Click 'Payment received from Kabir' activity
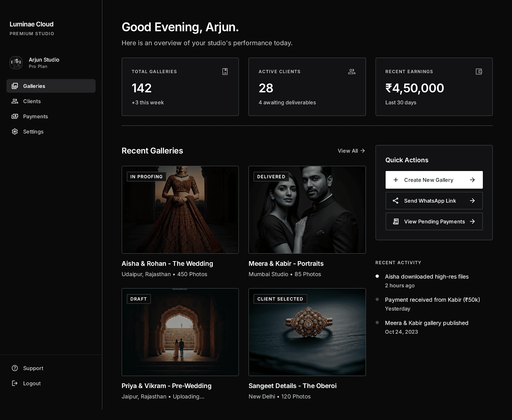This screenshot has height=420, width=512. click(432, 300)
